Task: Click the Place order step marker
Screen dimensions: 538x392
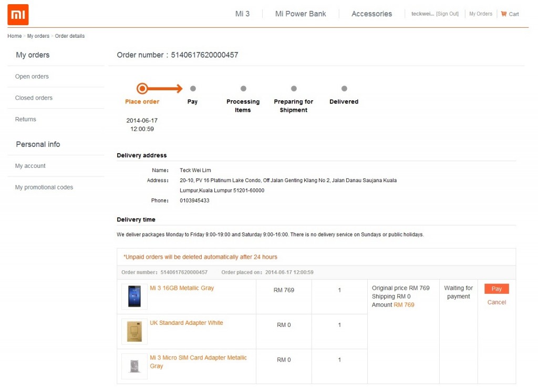Action: pos(142,89)
